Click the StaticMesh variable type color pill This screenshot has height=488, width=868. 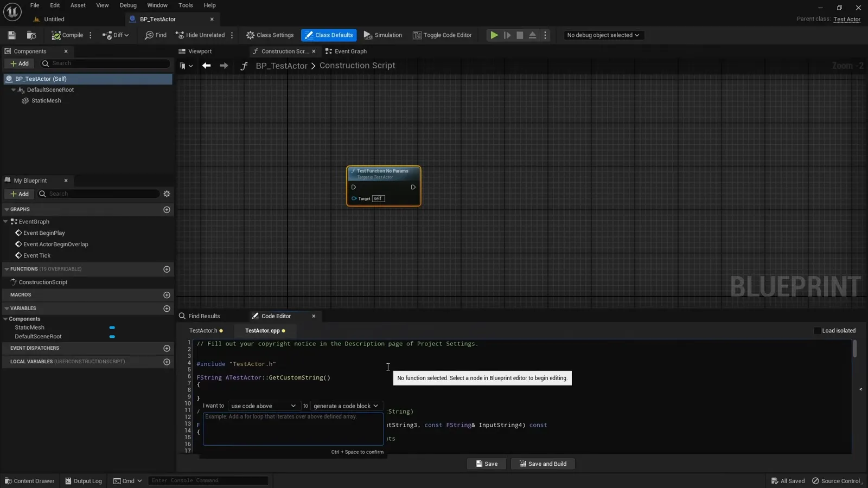point(112,328)
